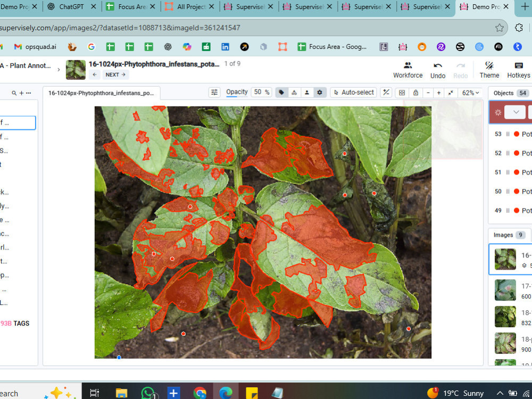
Task: Toggle the labeler person display icon
Action: [307, 92]
